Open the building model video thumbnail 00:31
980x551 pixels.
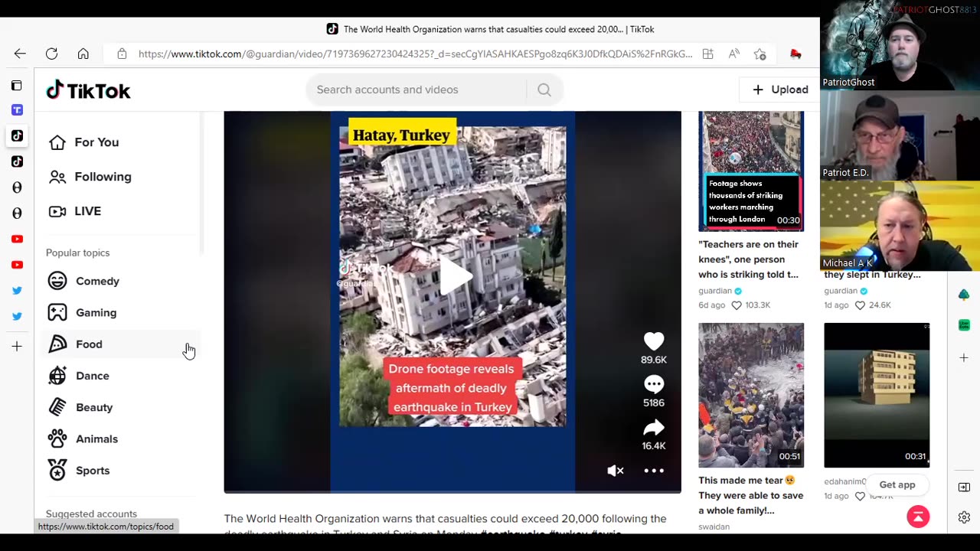[x=877, y=395]
